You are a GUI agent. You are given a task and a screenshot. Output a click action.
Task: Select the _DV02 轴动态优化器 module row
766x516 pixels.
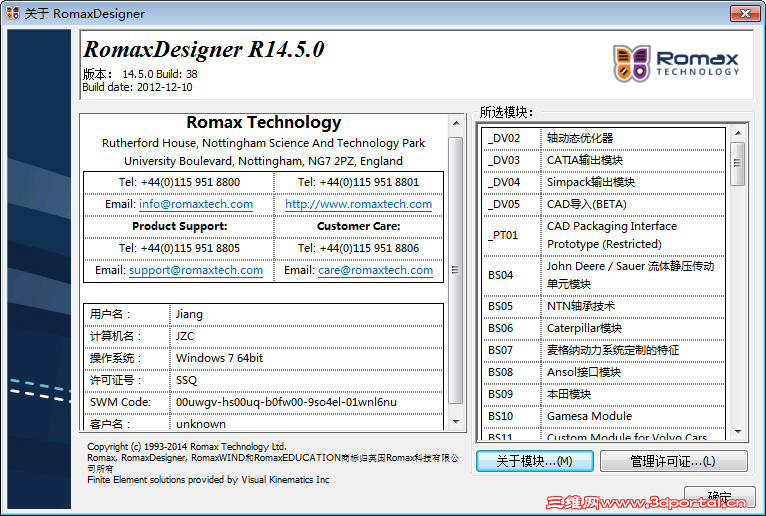pyautogui.click(x=604, y=138)
